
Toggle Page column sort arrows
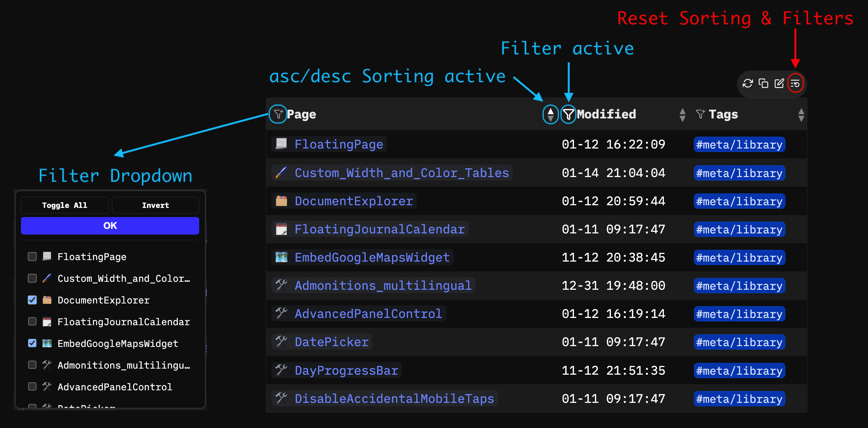click(550, 114)
